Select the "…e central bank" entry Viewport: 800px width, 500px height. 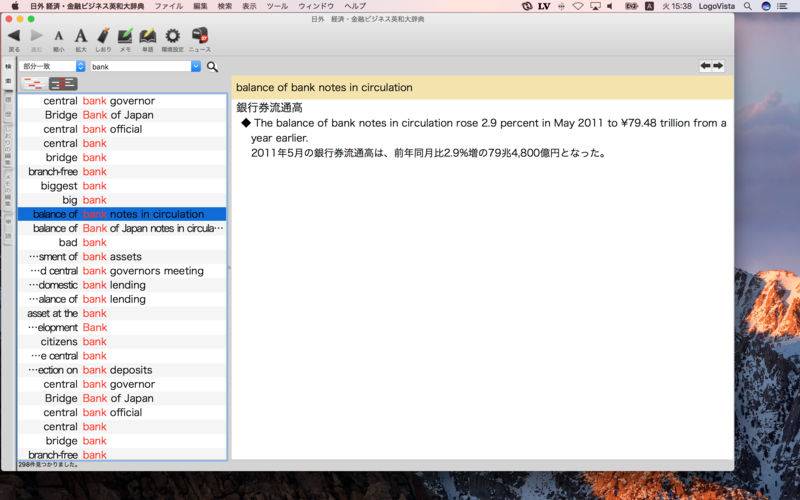(122, 356)
